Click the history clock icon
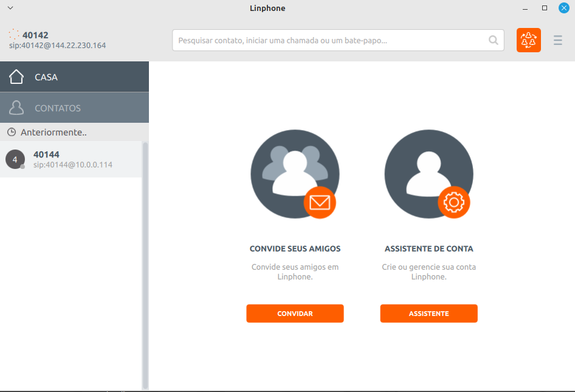The height and width of the screenshot is (392, 575). click(x=12, y=132)
